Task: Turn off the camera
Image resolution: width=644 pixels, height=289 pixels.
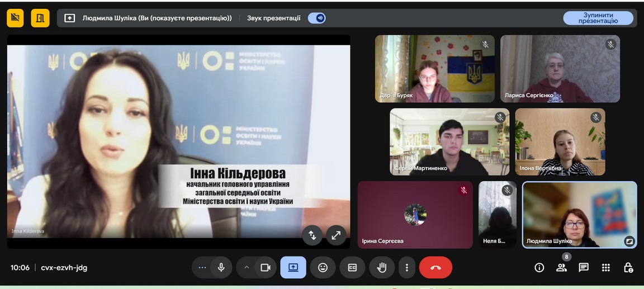Action: point(266,268)
